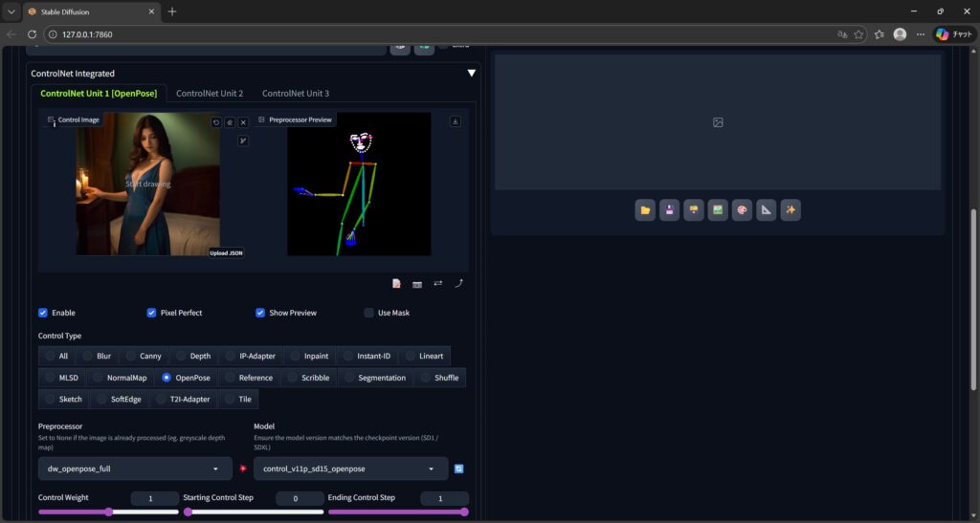This screenshot has width=980, height=523.
Task: Refresh the ControlNet model list
Action: tap(459, 469)
